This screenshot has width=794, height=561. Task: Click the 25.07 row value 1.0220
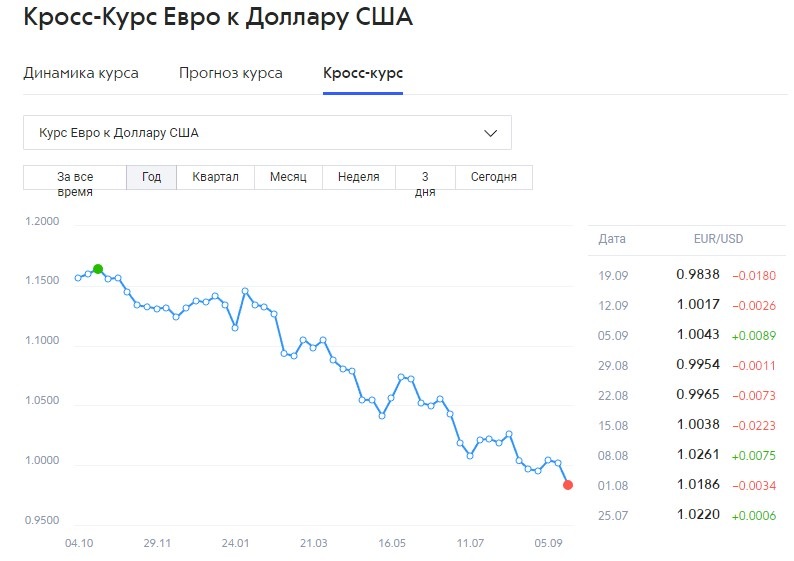tap(698, 514)
